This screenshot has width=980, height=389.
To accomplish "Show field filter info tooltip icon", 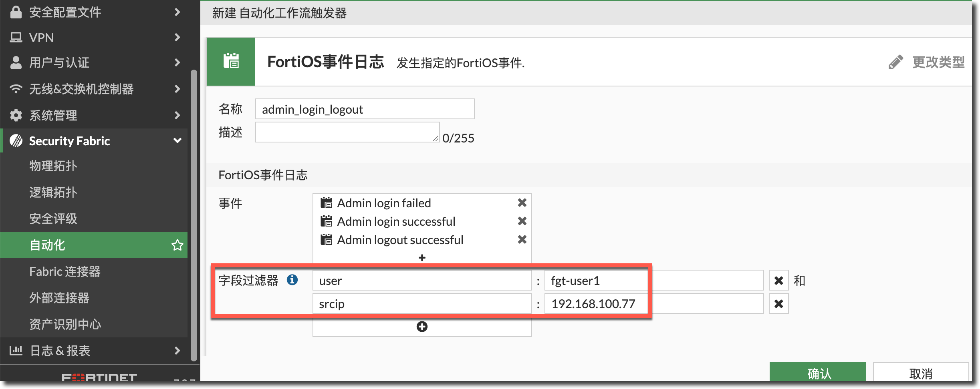I will 292,280.
